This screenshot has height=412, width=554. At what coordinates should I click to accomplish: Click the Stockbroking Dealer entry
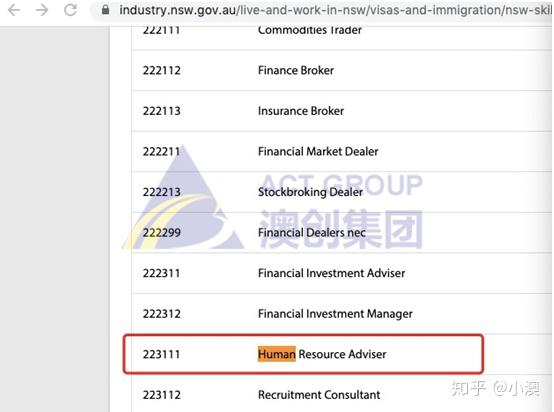(310, 192)
